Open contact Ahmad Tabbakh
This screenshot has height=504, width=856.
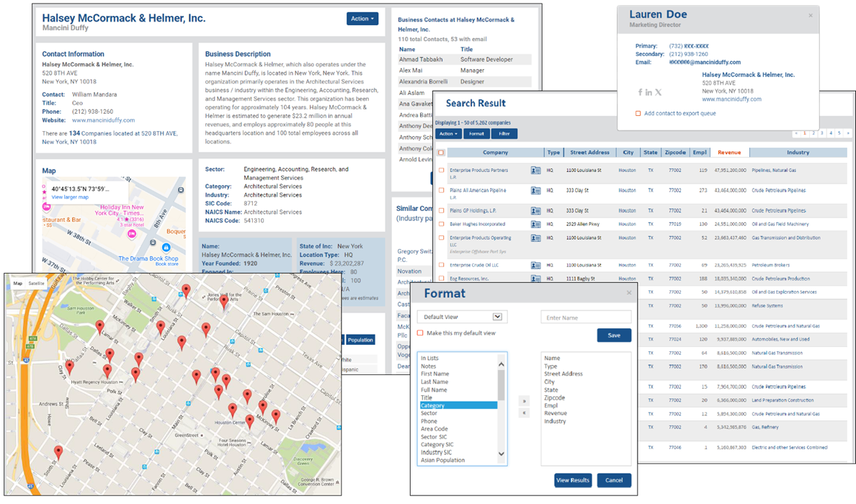tap(421, 60)
